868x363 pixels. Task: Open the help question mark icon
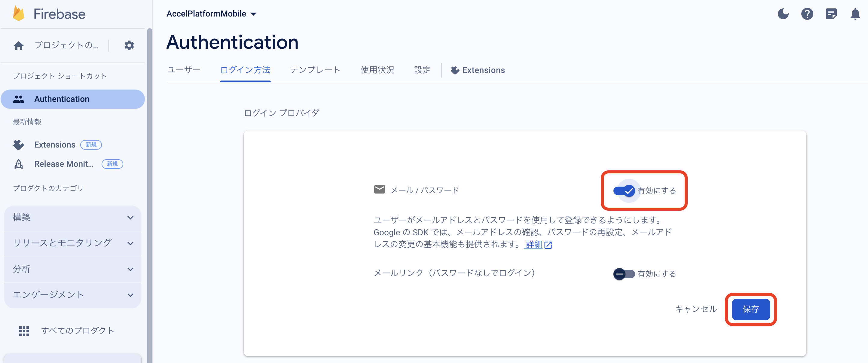click(x=807, y=14)
